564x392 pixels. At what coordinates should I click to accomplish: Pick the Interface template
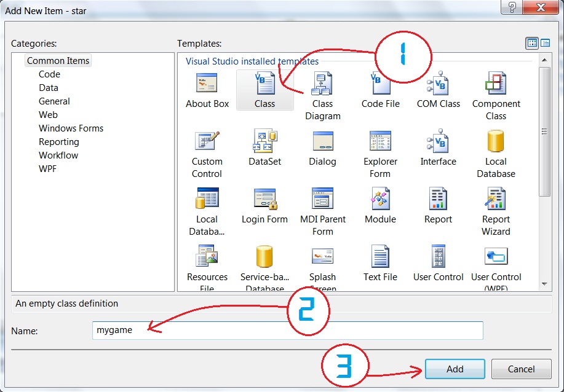pyautogui.click(x=438, y=147)
